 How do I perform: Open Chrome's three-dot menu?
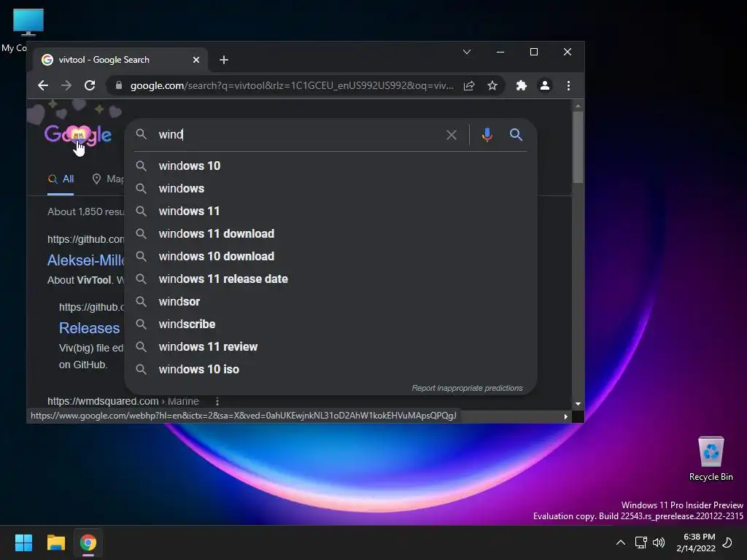[568, 86]
